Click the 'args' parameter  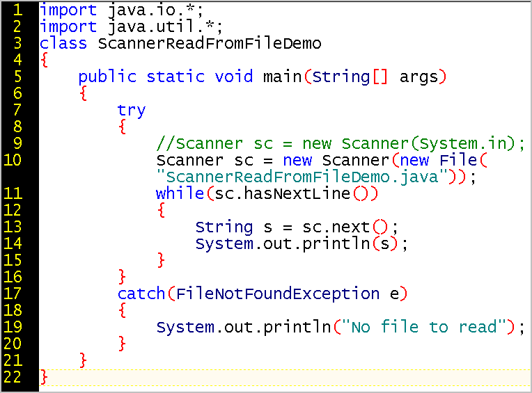(x=418, y=78)
